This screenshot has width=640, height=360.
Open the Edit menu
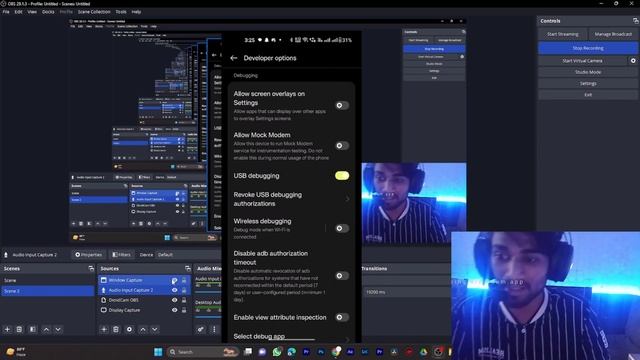19,12
